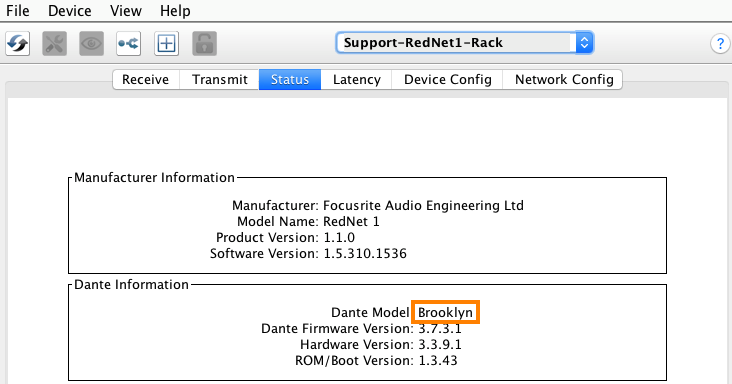
Task: Open the Device menu
Action: coord(70,11)
